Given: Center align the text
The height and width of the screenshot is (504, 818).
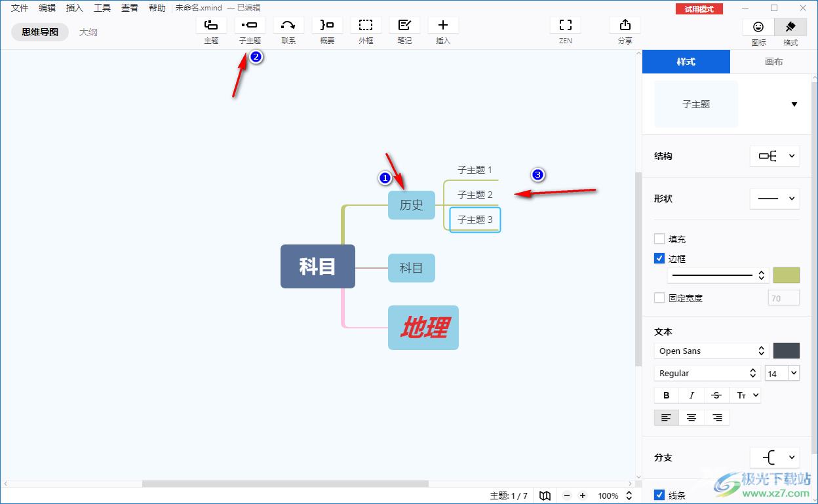Looking at the screenshot, I should pos(691,417).
